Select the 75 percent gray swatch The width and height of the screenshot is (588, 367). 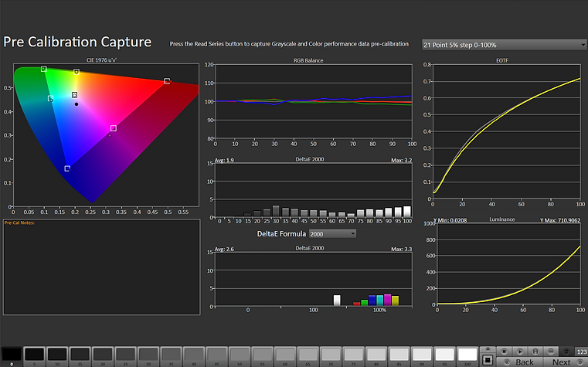click(x=353, y=355)
